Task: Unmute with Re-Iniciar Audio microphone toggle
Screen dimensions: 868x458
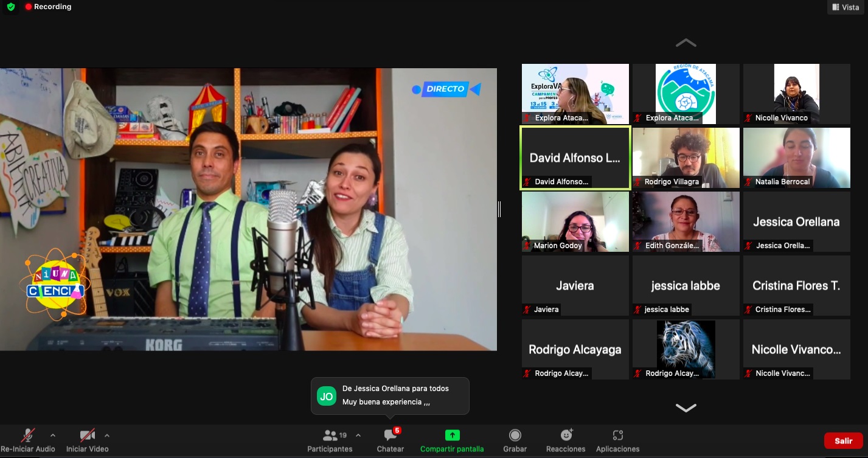Action: (x=27, y=435)
